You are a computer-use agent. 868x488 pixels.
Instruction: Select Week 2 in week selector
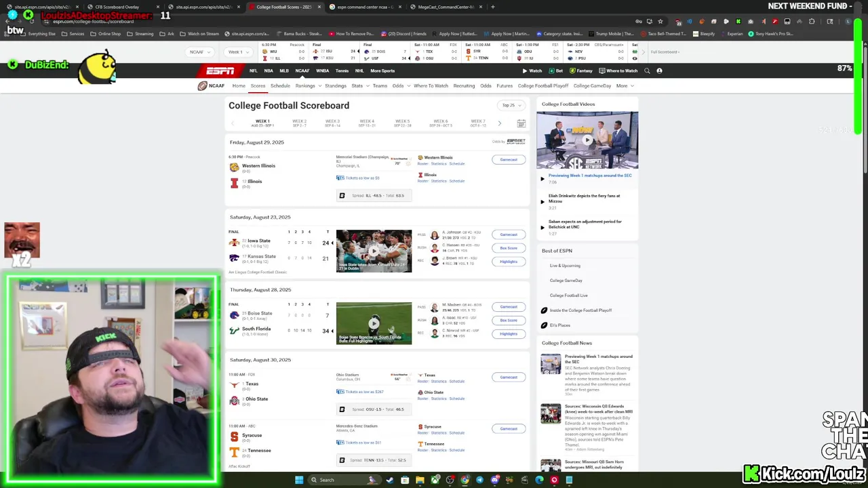(299, 123)
